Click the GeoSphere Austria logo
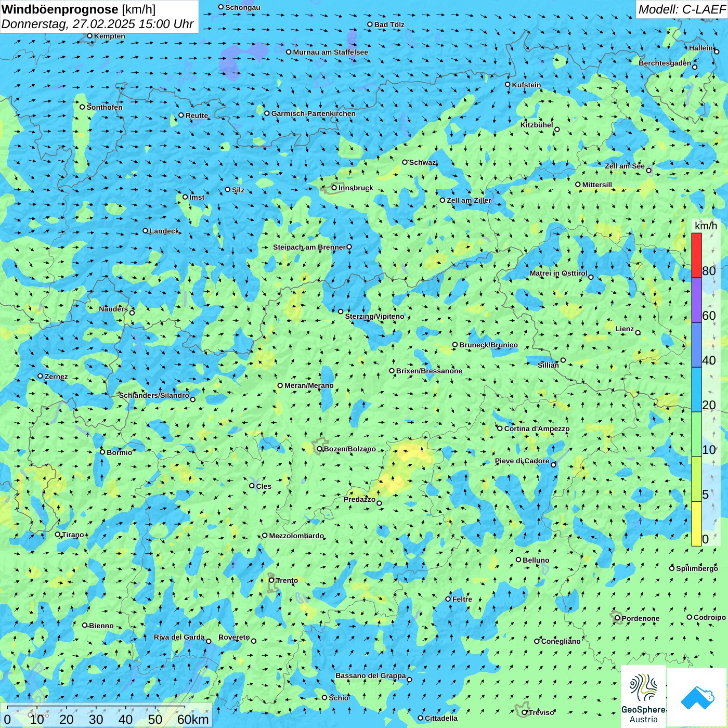This screenshot has height=728, width=728. (x=643, y=696)
